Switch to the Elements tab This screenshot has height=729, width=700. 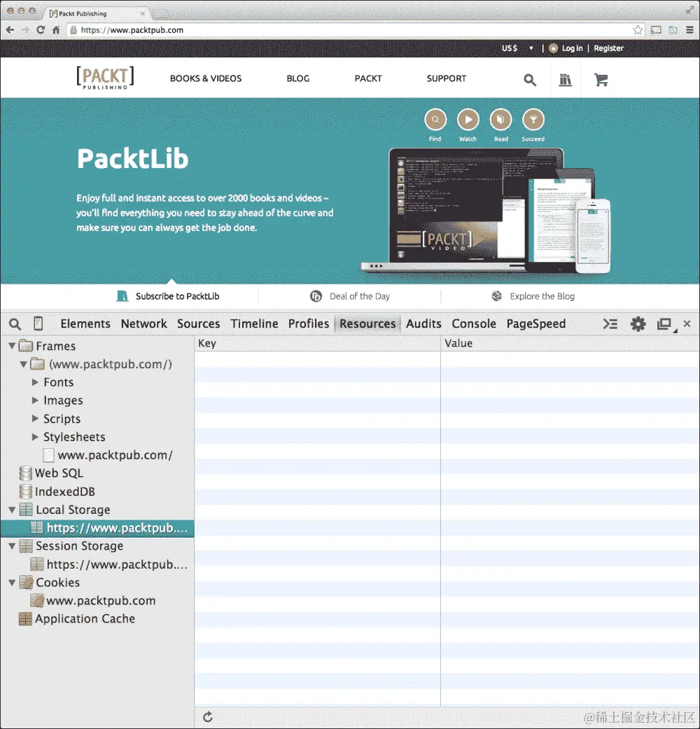85,324
